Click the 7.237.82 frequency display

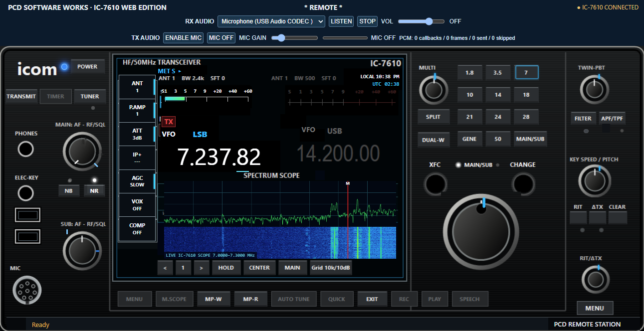point(219,157)
